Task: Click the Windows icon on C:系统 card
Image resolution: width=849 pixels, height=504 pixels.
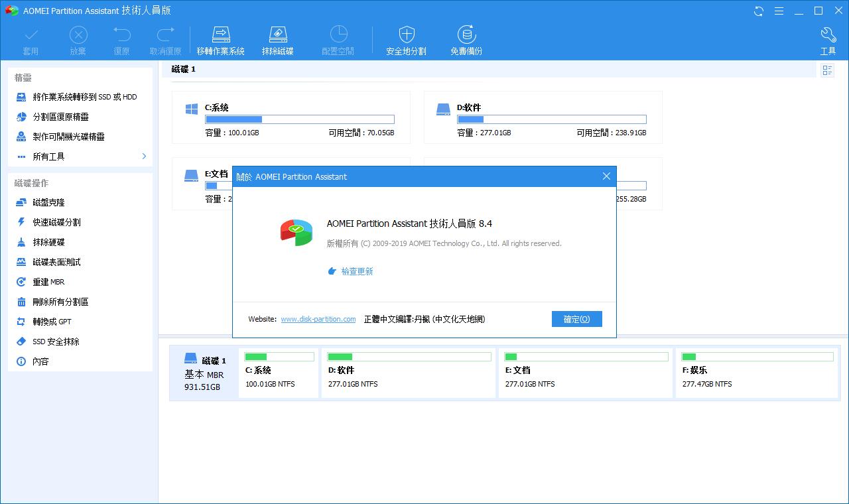Action: [192, 109]
